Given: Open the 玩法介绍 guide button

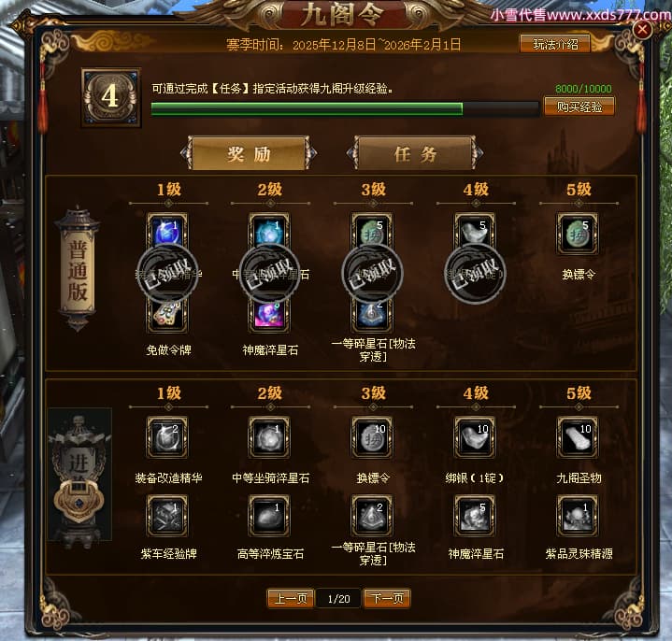Looking at the screenshot, I should (x=555, y=44).
